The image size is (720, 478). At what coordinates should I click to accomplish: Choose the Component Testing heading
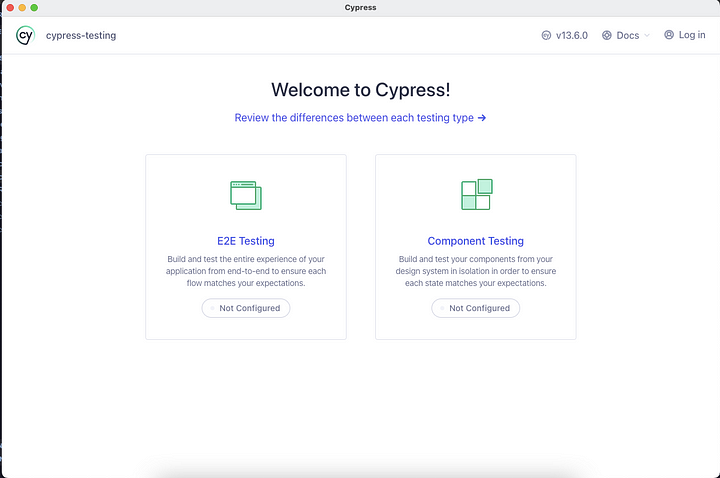(x=475, y=241)
